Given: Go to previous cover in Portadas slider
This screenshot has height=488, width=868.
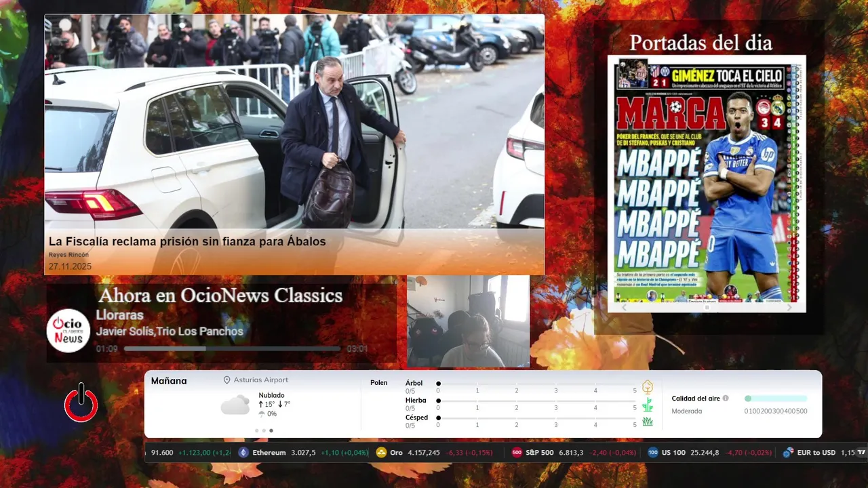Looking at the screenshot, I should [x=625, y=307].
